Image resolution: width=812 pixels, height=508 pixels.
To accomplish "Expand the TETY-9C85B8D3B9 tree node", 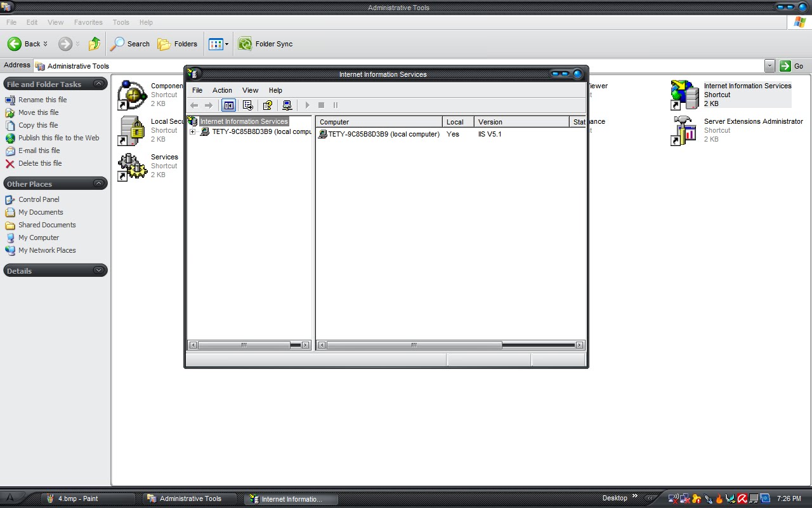I will (x=193, y=132).
